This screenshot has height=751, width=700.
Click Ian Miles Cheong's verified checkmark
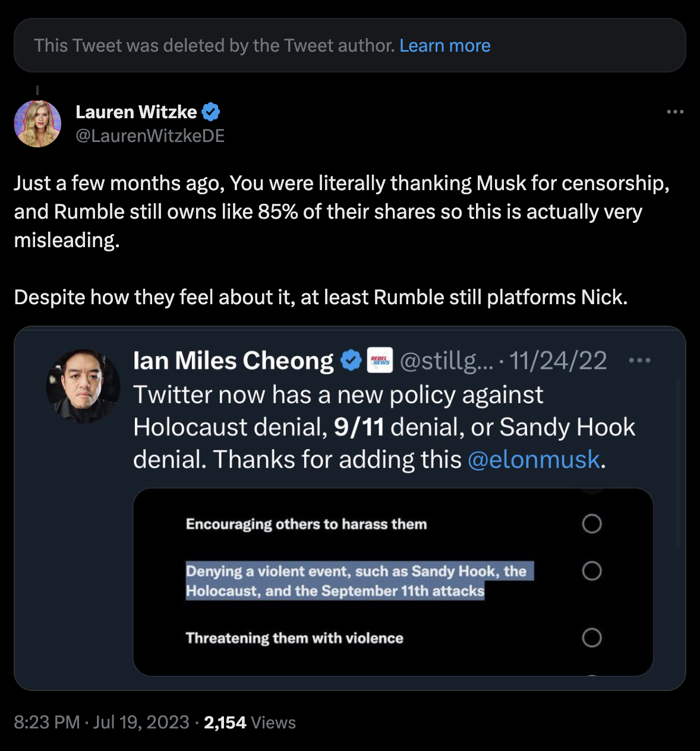pos(351,360)
